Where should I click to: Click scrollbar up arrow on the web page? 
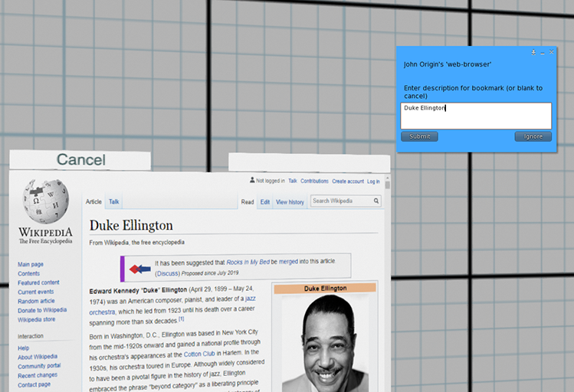point(387,185)
